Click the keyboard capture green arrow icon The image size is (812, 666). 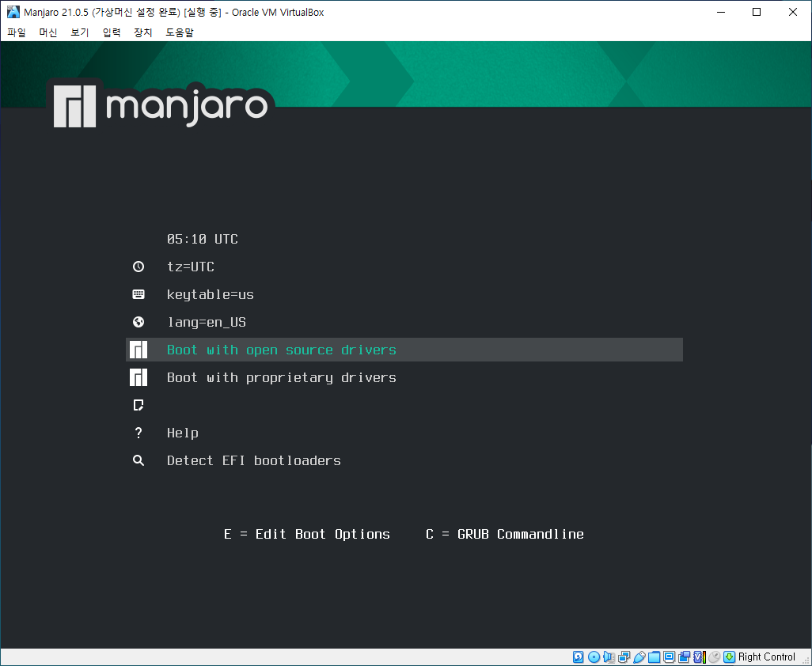729,657
